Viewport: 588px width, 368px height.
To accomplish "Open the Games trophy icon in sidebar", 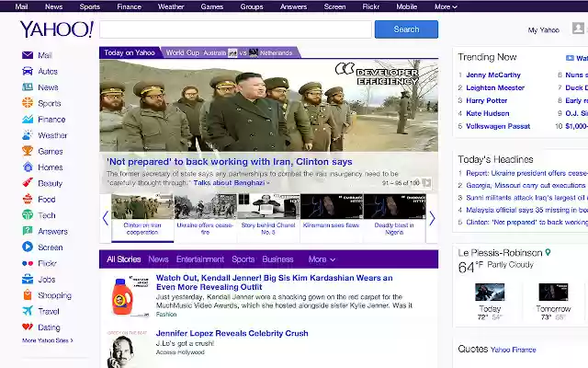I will coord(28,151).
